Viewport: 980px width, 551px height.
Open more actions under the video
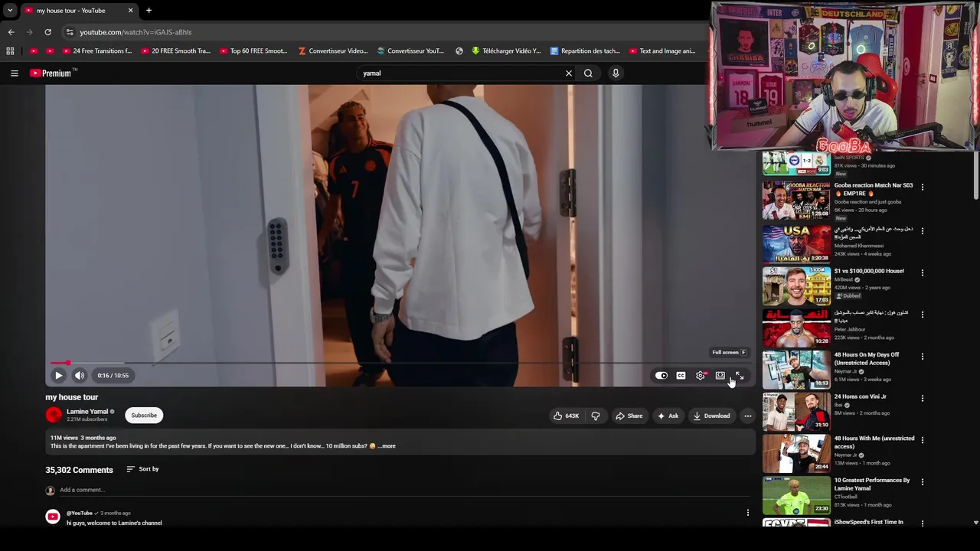tap(748, 416)
